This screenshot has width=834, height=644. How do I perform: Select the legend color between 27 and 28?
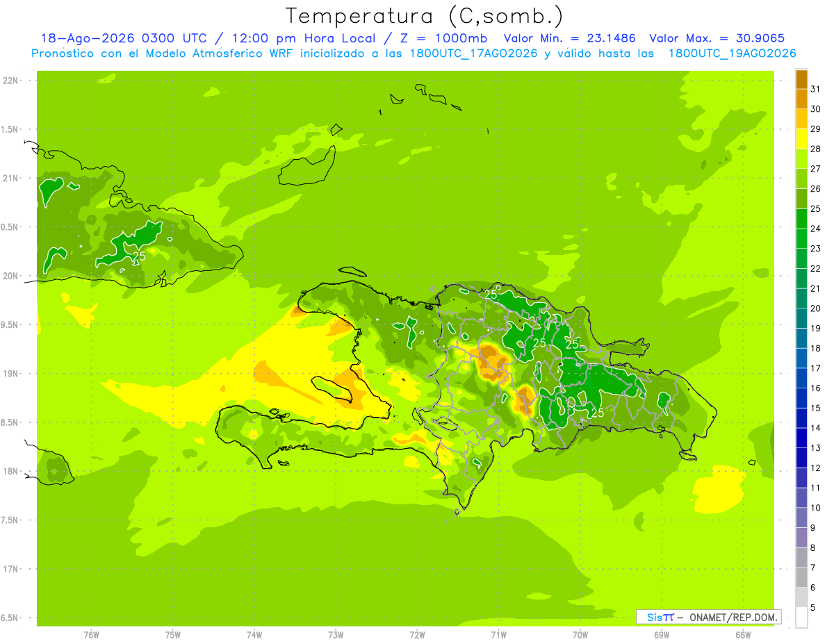coord(801,159)
